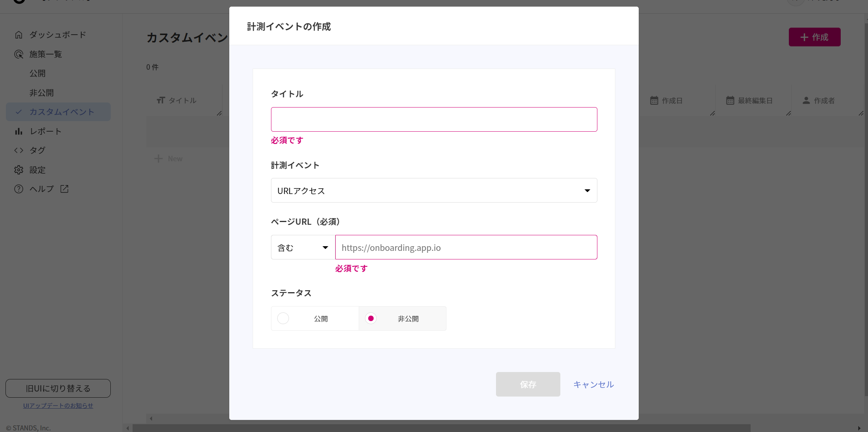Image resolution: width=868 pixels, height=432 pixels.
Task: Focus the タイトル text input
Action: [434, 119]
